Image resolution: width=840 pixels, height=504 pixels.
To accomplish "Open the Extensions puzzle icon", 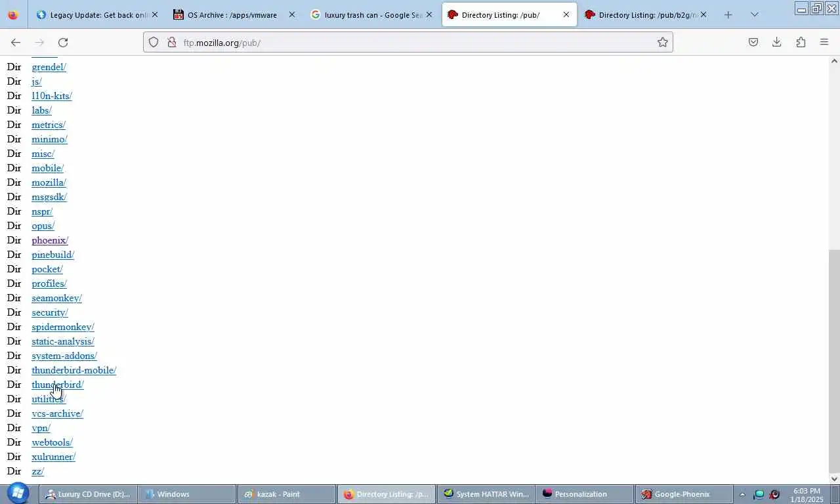I will 801,42.
